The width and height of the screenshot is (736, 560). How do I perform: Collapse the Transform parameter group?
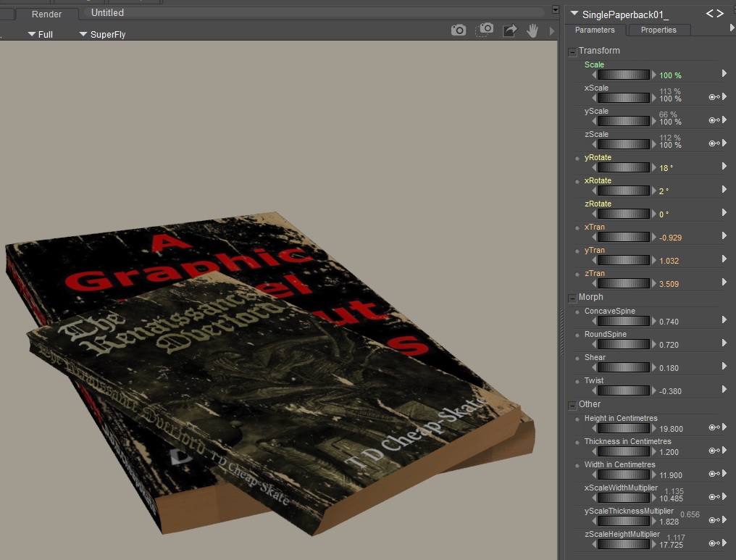pos(572,51)
